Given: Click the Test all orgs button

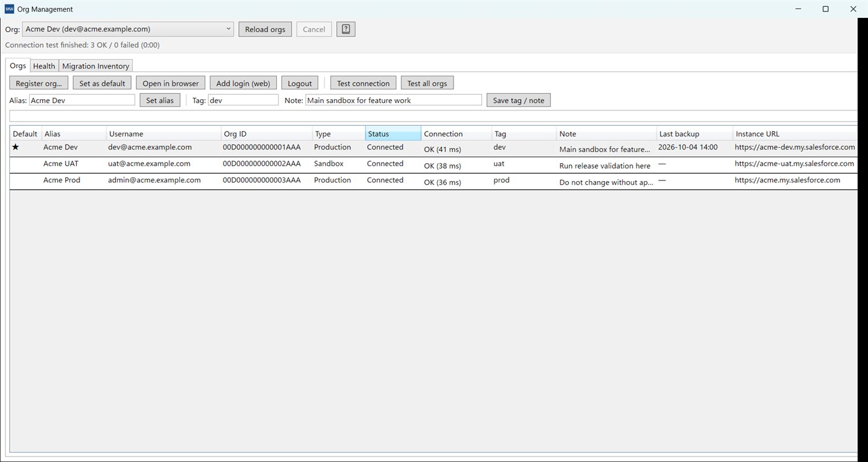Looking at the screenshot, I should pos(427,83).
